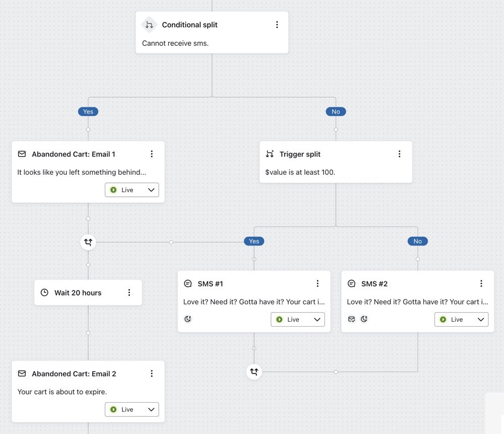Click the envelope icon on SMS #2 card
The height and width of the screenshot is (434, 504).
pos(352,319)
